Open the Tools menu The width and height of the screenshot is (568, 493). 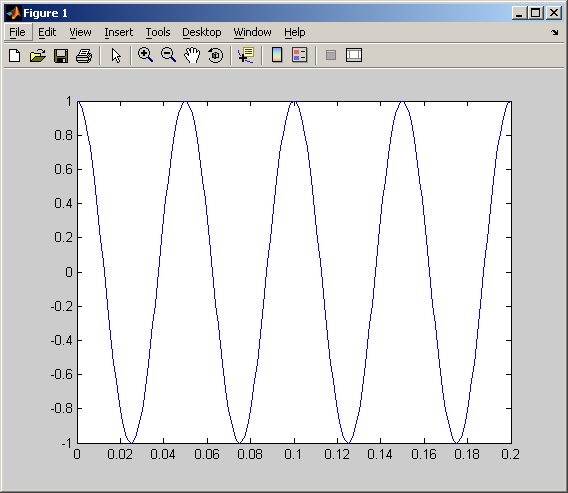[158, 32]
